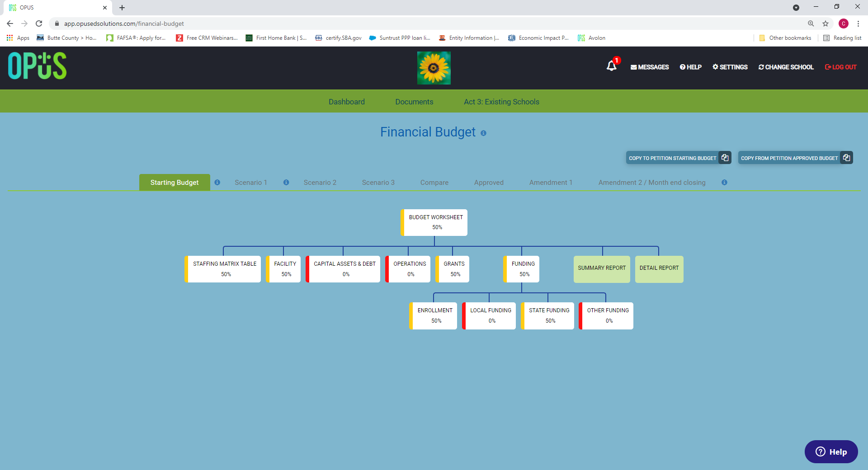
Task: Reload the page using browser refresh
Action: (x=39, y=23)
